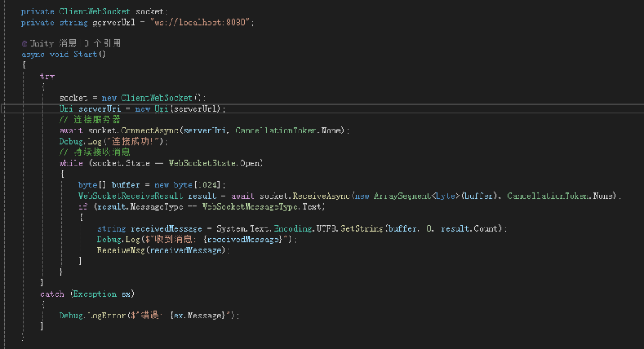Click ClientWebSocket type in the private field declaration
Viewport: 644px width, 349px height.
[x=94, y=12]
